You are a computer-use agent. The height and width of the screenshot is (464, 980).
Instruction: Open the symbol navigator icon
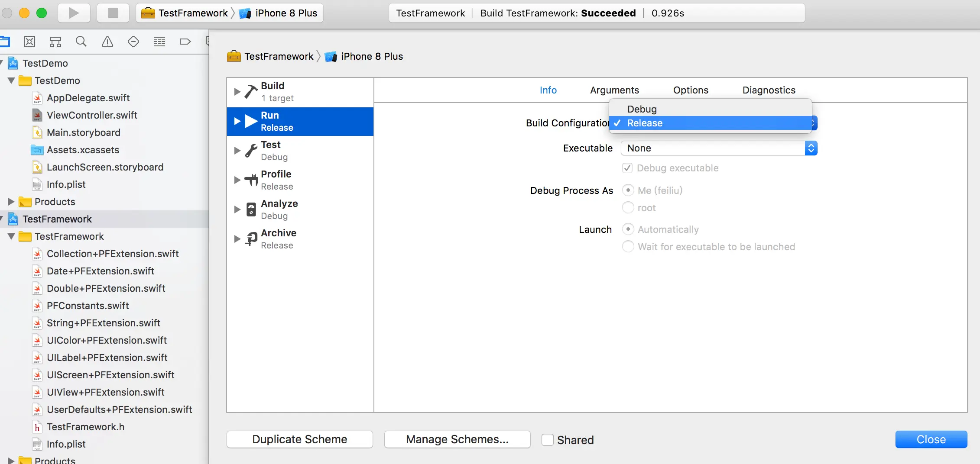pos(55,42)
